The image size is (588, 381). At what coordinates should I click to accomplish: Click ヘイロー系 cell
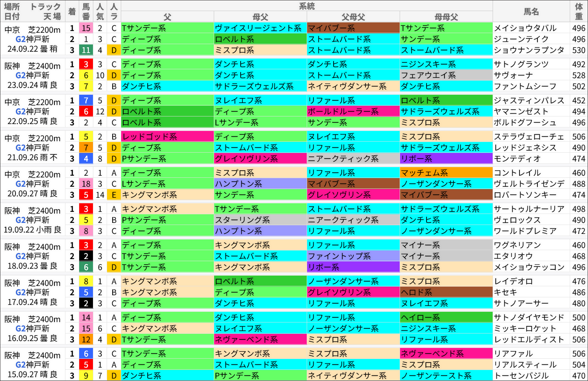coord(446,318)
